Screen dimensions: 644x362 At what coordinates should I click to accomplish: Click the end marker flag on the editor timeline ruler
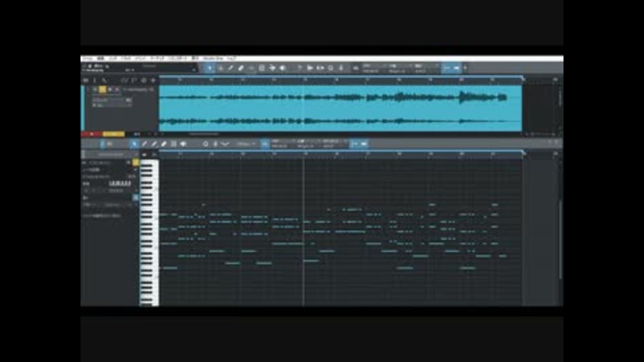[x=523, y=154]
